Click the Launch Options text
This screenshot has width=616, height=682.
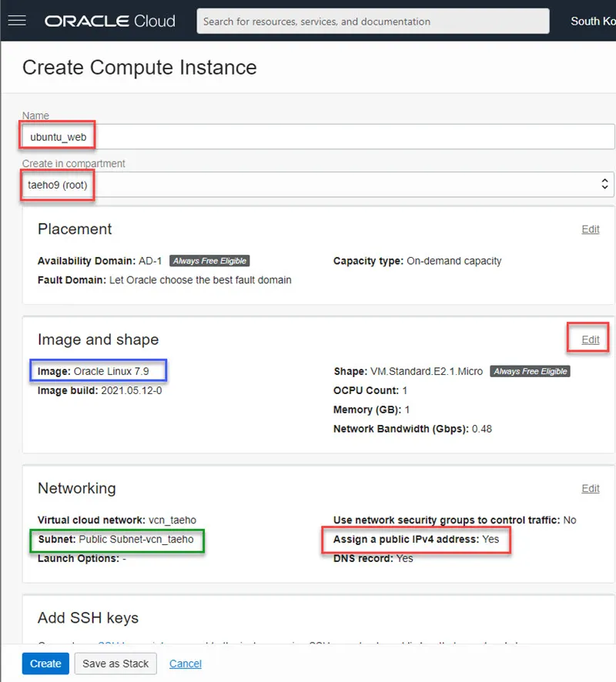(82, 559)
